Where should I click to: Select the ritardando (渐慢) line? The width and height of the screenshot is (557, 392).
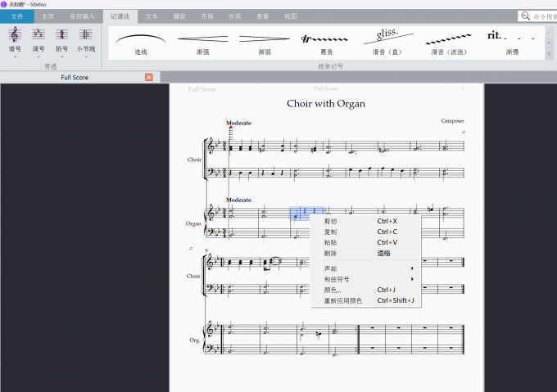[512, 42]
